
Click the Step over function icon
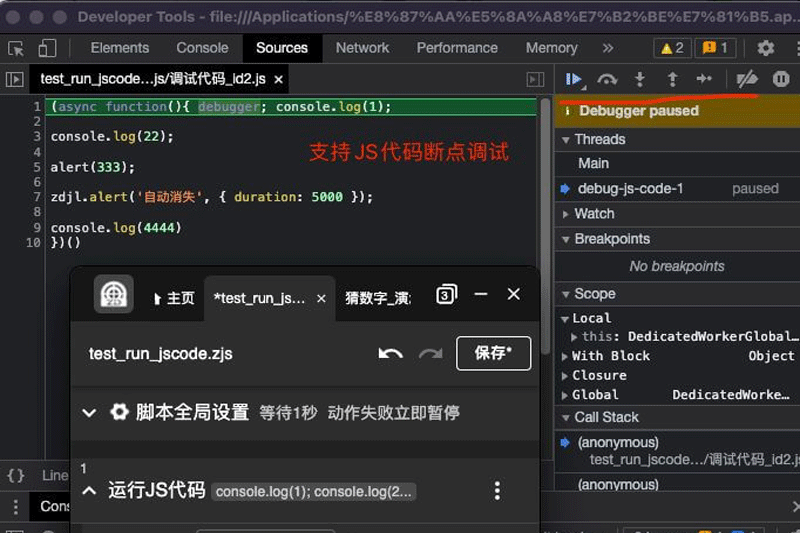click(x=607, y=79)
